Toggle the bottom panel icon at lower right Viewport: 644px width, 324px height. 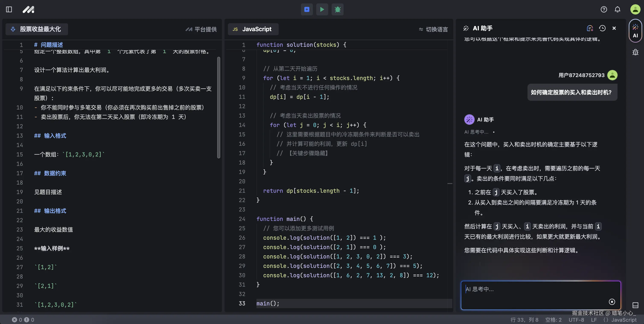click(x=635, y=305)
